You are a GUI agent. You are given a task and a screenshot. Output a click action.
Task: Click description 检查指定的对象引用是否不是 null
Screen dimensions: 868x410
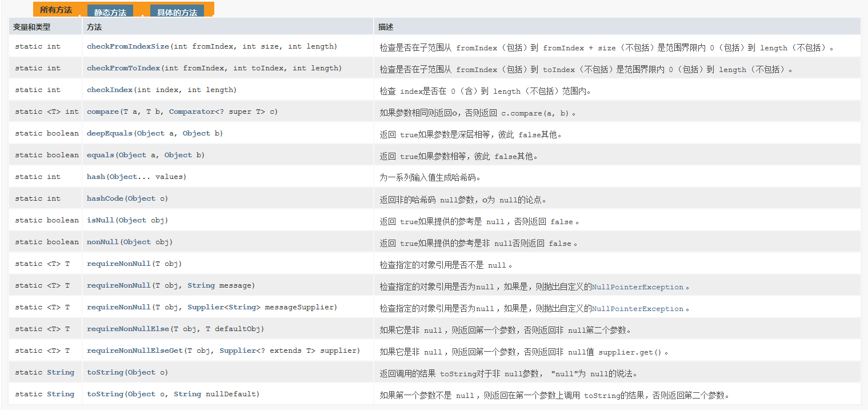[x=446, y=265]
